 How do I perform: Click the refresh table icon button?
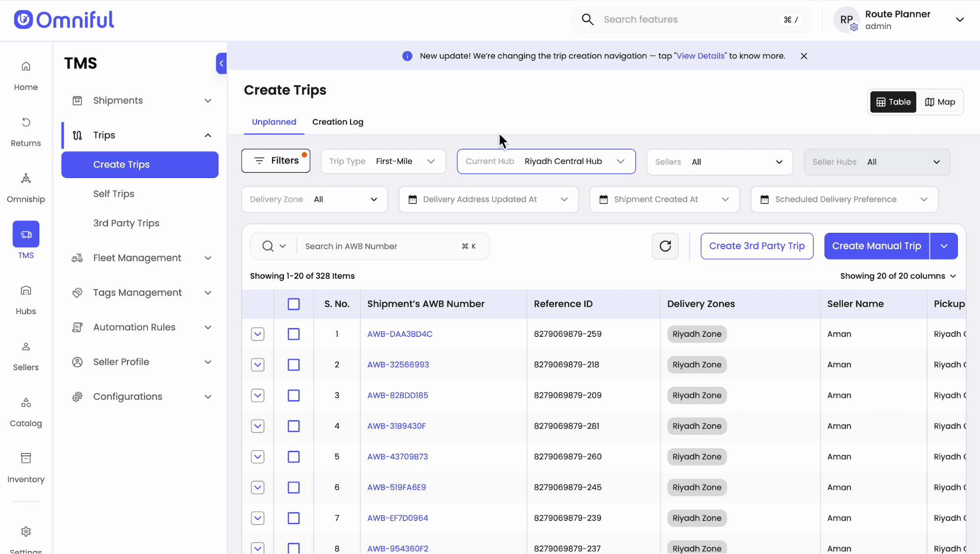pyautogui.click(x=665, y=246)
